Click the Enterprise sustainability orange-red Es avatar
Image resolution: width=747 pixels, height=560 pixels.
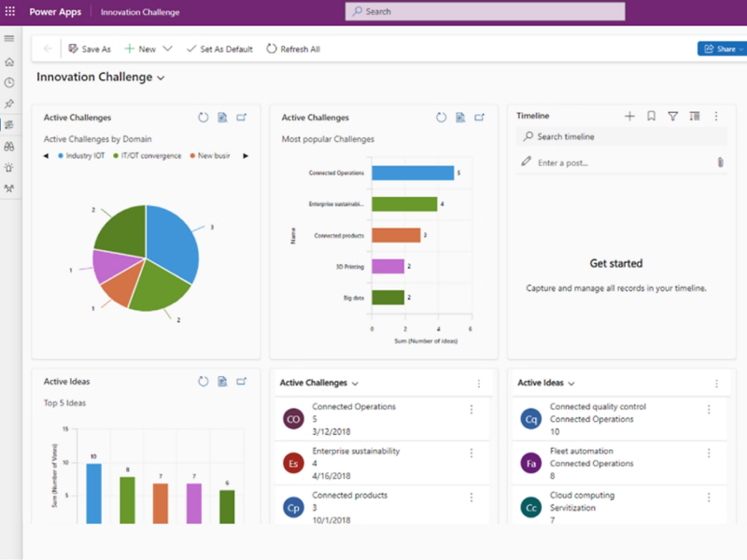coord(293,463)
